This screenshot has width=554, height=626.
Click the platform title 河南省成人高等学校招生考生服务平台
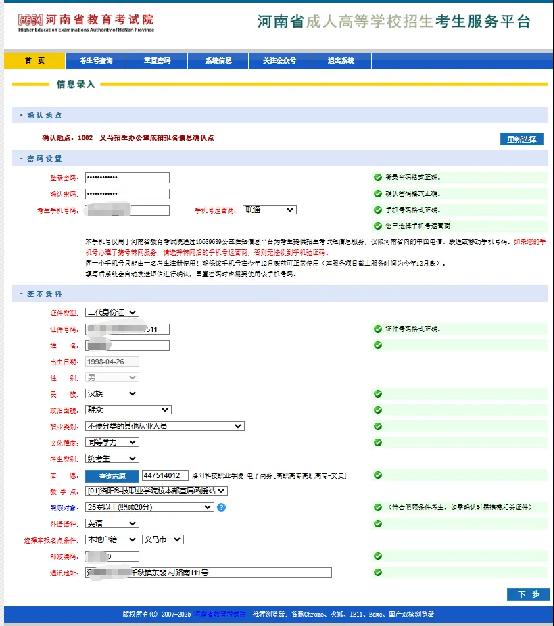click(394, 22)
